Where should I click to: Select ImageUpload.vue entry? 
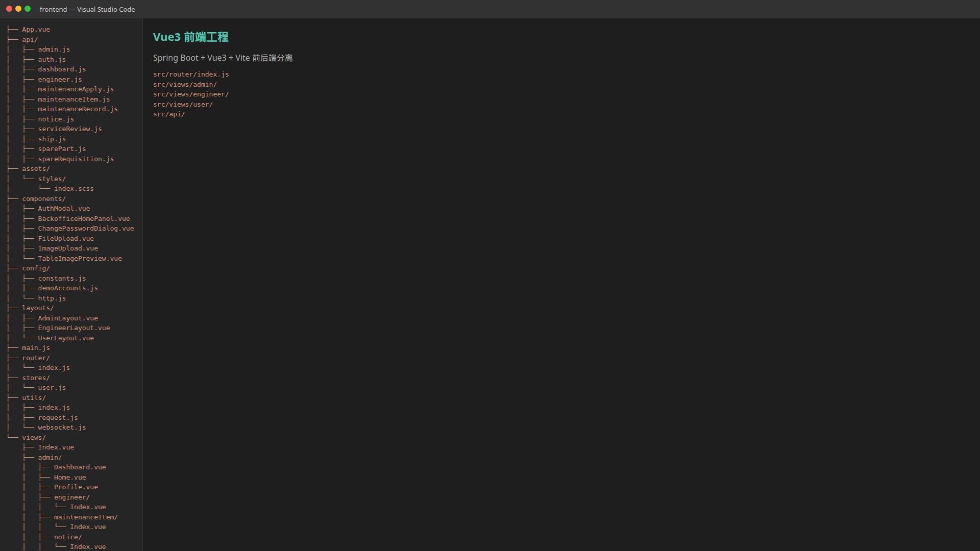[68, 248]
